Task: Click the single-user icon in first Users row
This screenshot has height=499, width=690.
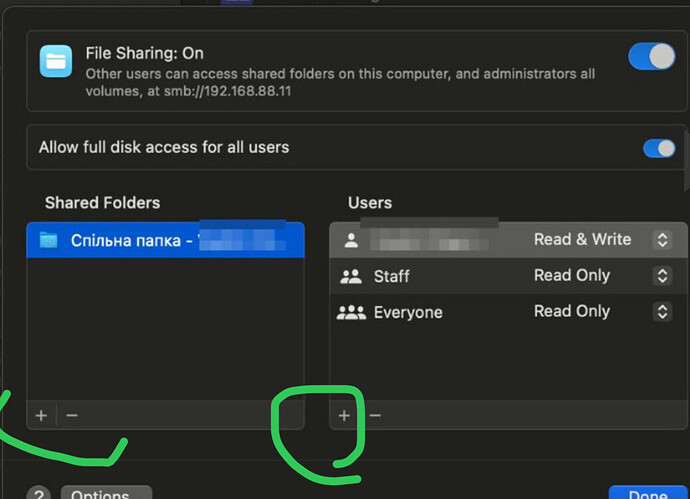Action: pyautogui.click(x=351, y=240)
